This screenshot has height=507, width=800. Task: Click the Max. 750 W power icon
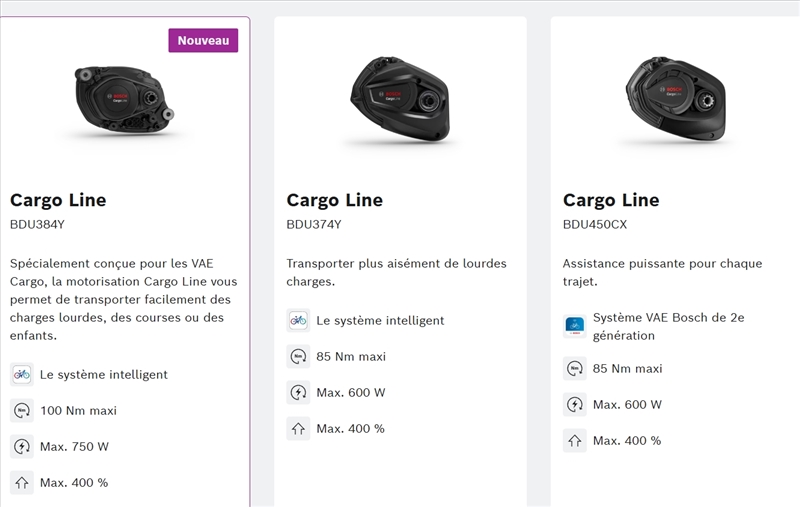pos(22,446)
